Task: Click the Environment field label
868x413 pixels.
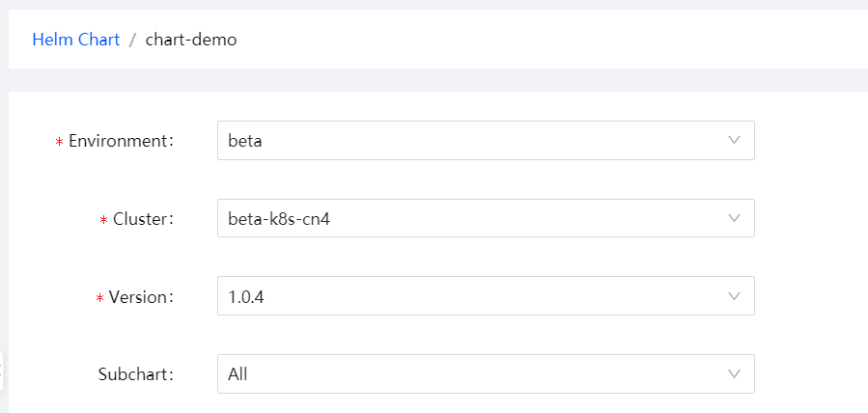Action: click(119, 141)
